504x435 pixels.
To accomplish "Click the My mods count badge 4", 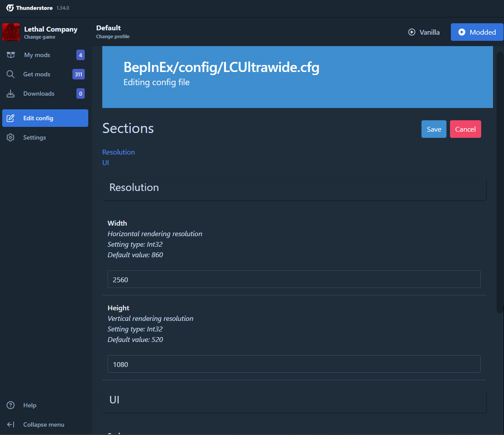I will [80, 55].
